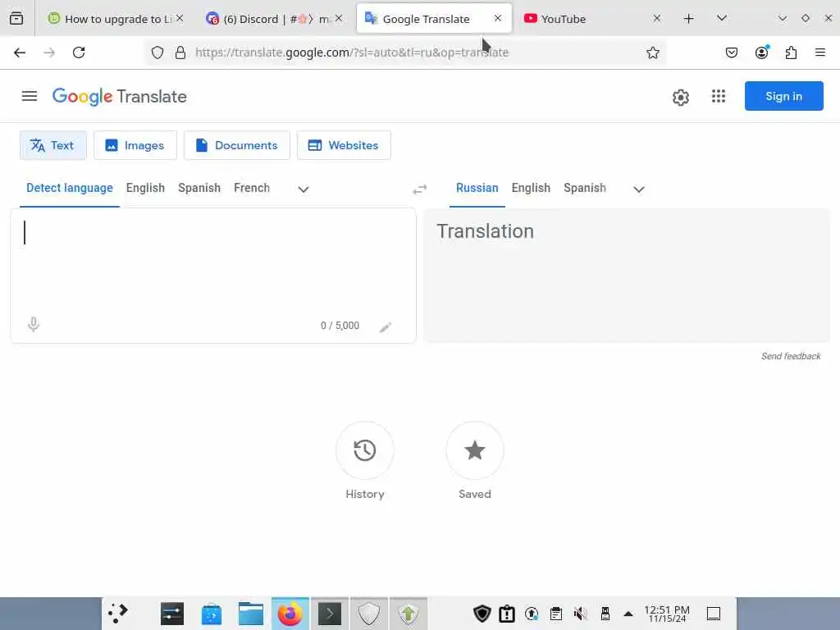This screenshot has width=840, height=630.
Task: Switch to the Discord browser tab
Action: coord(274,19)
